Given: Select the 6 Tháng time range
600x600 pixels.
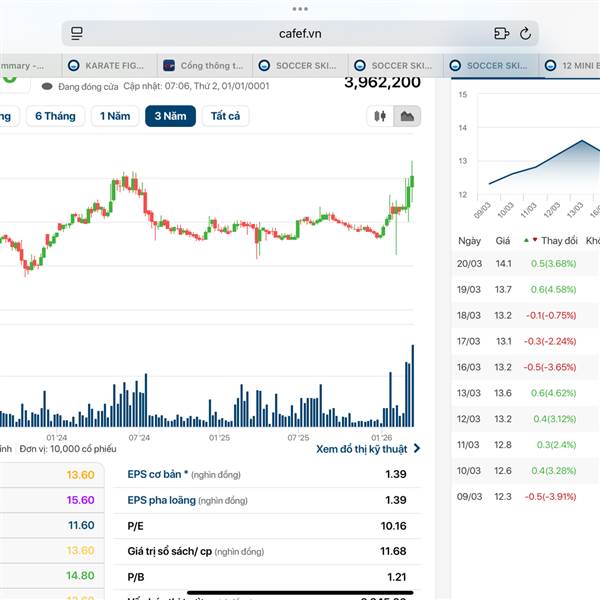Looking at the screenshot, I should tap(55, 116).
